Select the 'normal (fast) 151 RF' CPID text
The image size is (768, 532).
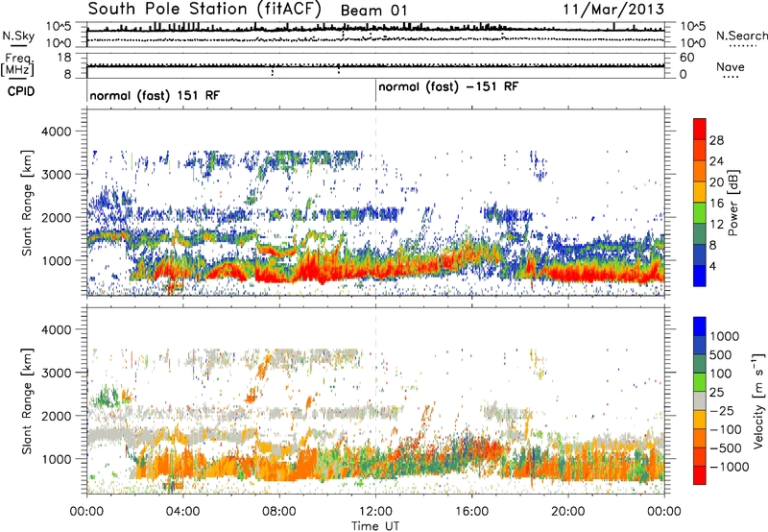click(x=155, y=95)
